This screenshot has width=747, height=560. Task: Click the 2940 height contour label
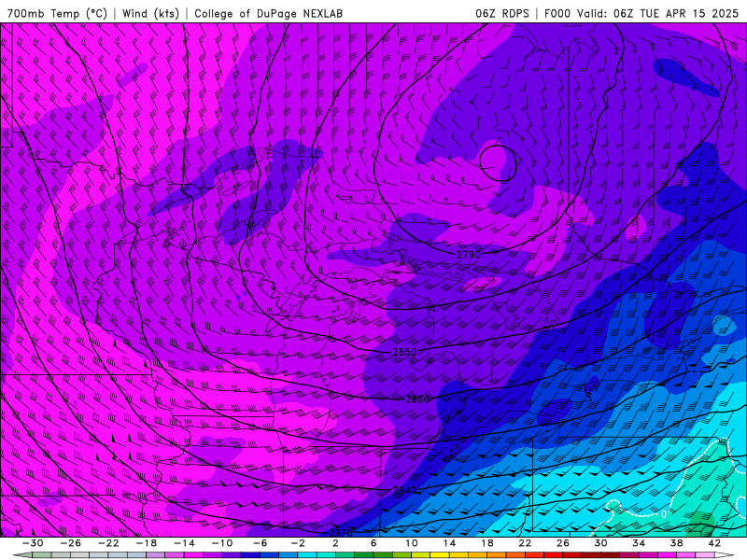pos(404,490)
